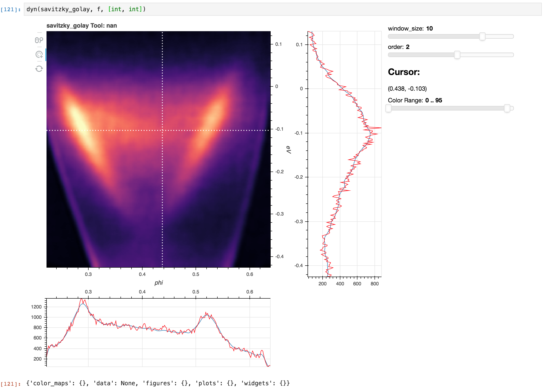Click the code input cell with dyn(savitzky_golay
Viewport: 544px width, 392px height.
click(x=282, y=9)
